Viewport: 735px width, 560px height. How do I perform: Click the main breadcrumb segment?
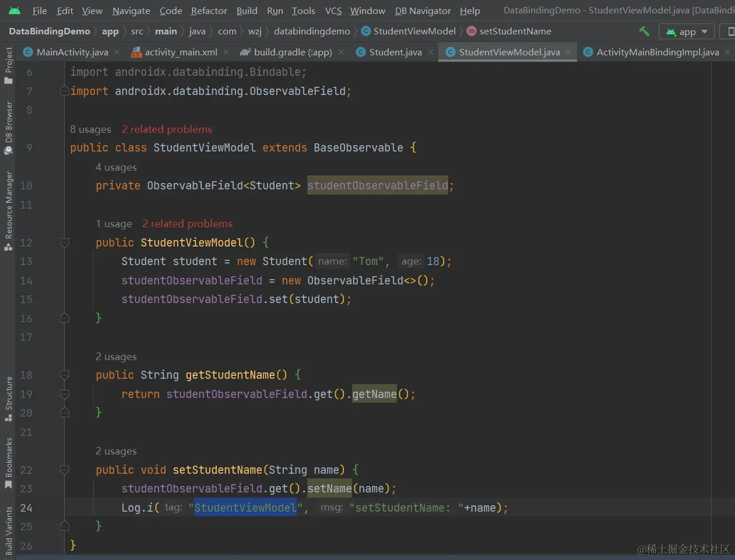[x=166, y=31]
